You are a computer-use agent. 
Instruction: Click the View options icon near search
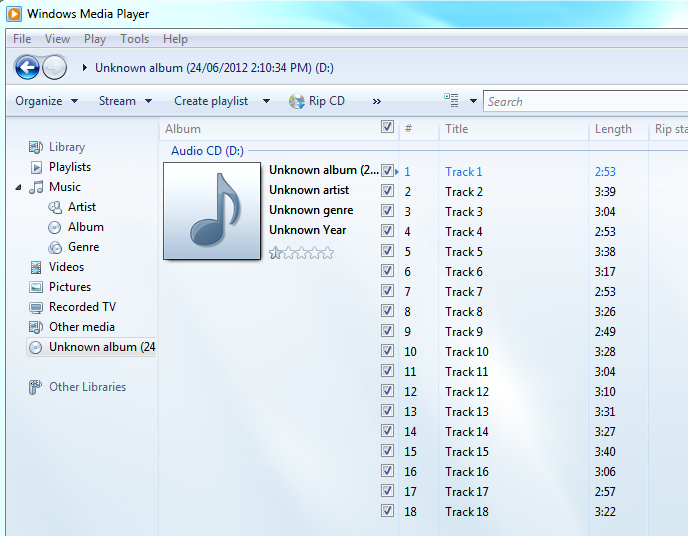click(x=452, y=101)
